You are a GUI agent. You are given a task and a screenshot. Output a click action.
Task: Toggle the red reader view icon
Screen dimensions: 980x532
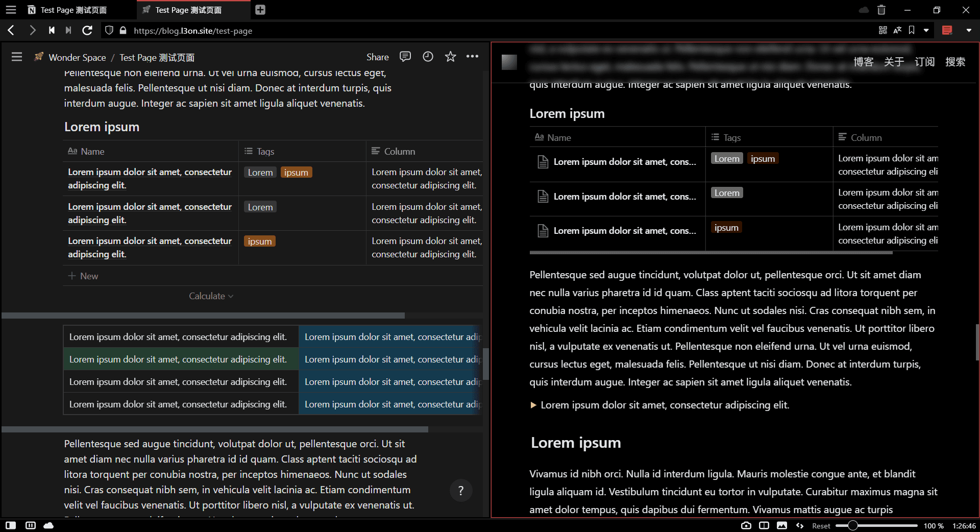point(947,31)
